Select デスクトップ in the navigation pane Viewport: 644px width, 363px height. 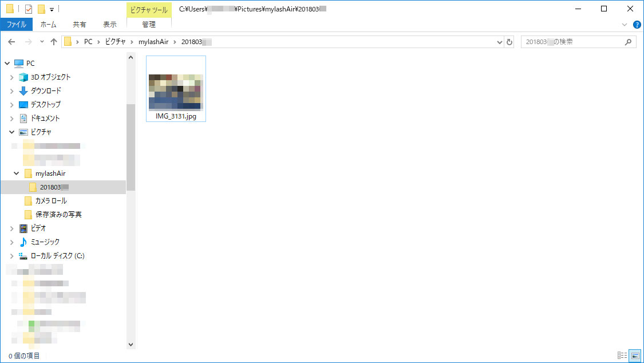(45, 105)
